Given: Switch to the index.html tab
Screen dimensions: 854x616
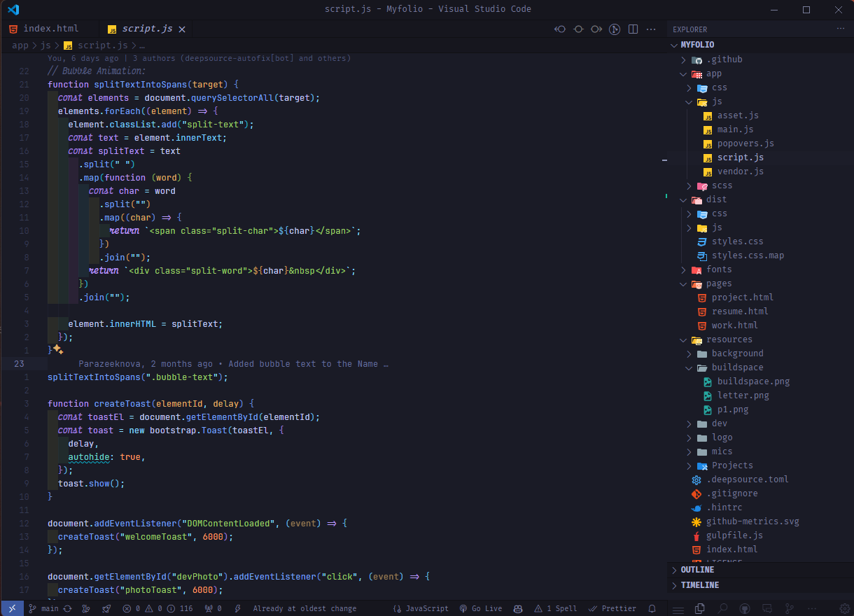Looking at the screenshot, I should (50, 29).
